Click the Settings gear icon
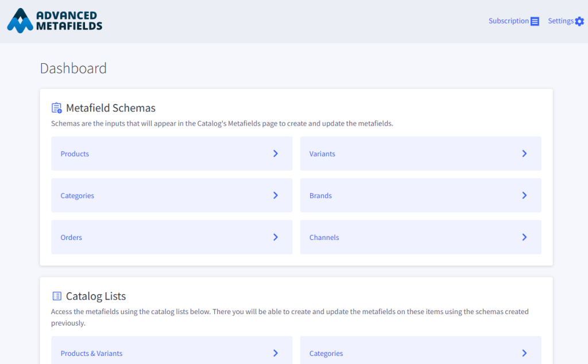The height and width of the screenshot is (364, 588). pos(579,21)
